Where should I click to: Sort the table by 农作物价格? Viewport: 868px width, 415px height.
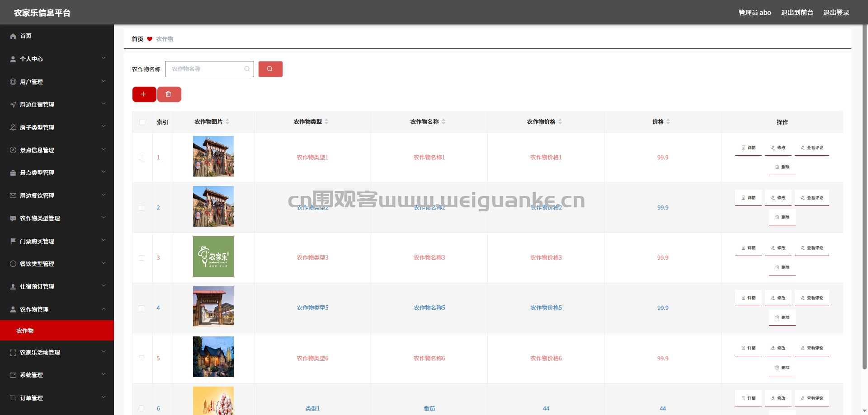pyautogui.click(x=560, y=122)
